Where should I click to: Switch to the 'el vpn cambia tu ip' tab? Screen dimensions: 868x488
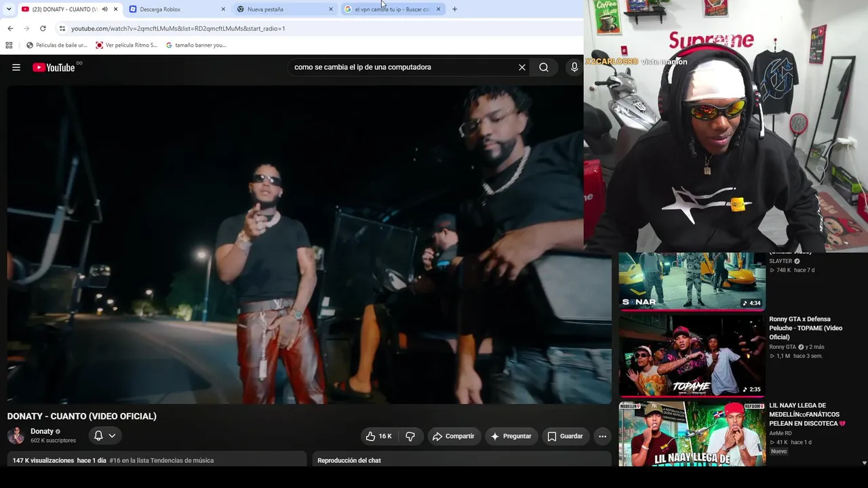(x=392, y=9)
